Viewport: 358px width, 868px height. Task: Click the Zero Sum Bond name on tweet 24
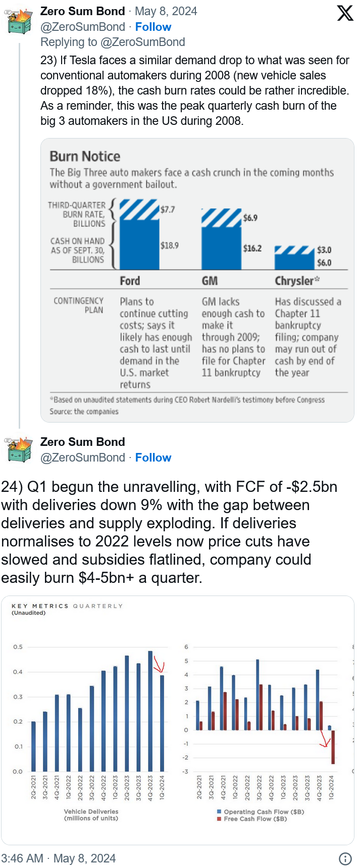click(x=82, y=442)
